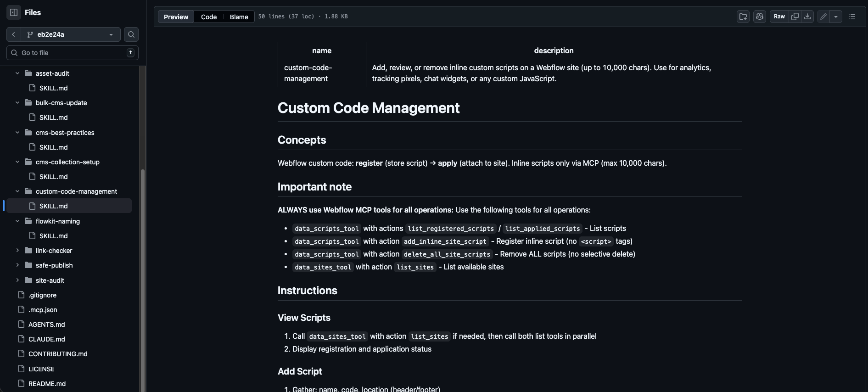Edit file with pencil icon
868x392 pixels.
pyautogui.click(x=823, y=17)
